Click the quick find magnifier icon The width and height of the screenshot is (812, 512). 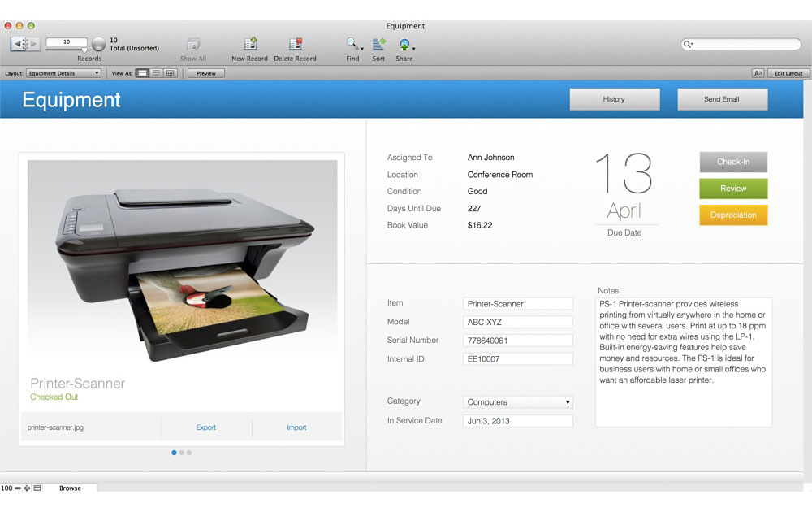[x=688, y=45]
